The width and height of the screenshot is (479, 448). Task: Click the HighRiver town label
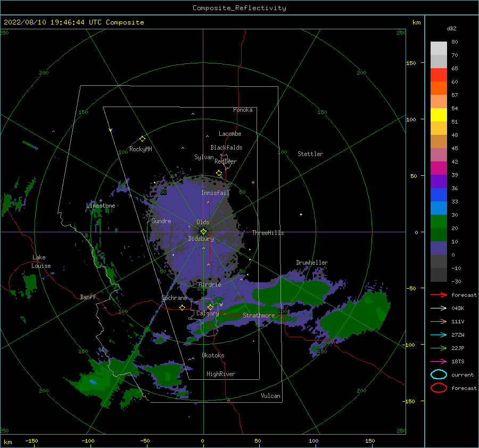tap(221, 374)
